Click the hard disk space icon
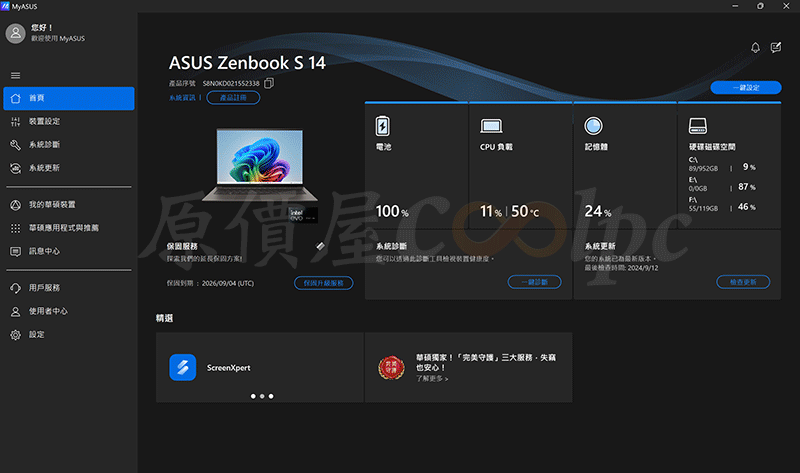The image size is (800, 473). (x=697, y=126)
